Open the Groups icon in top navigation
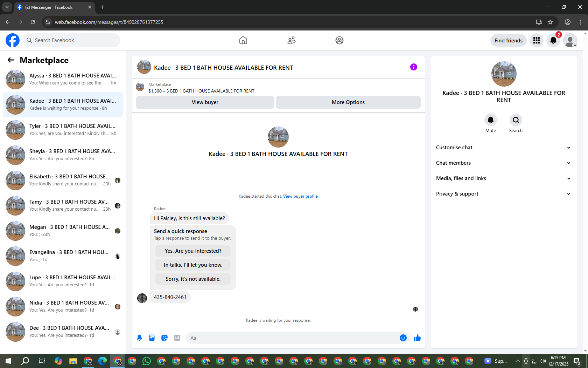The height and width of the screenshot is (368, 588). click(x=339, y=40)
